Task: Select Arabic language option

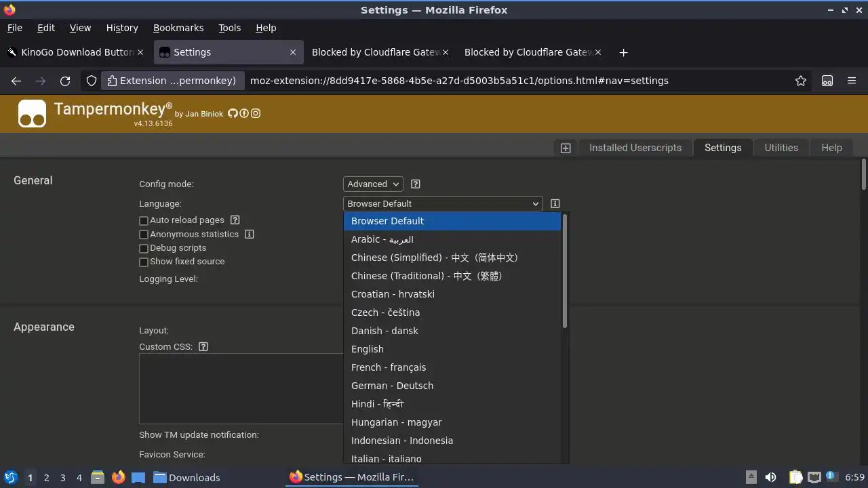Action: [452, 239]
